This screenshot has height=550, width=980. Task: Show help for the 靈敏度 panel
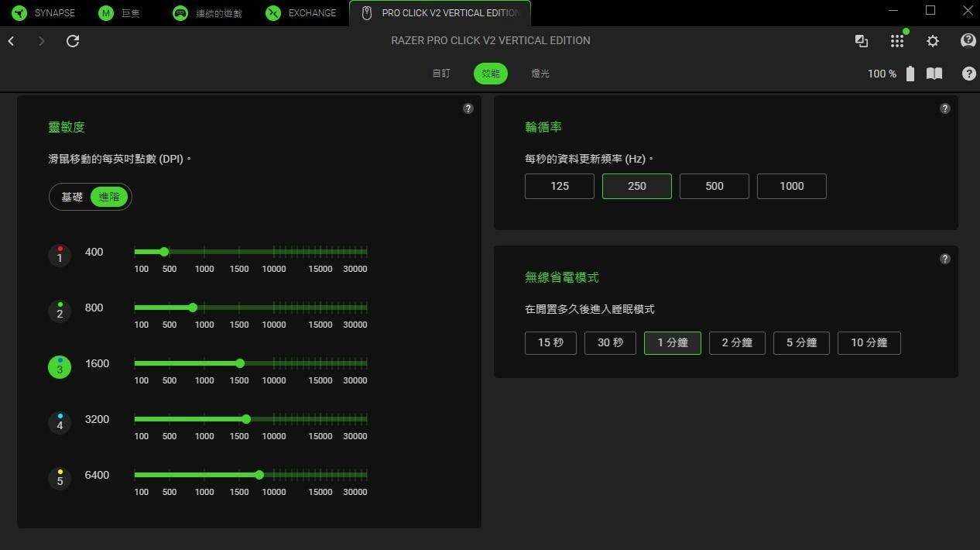tap(468, 108)
